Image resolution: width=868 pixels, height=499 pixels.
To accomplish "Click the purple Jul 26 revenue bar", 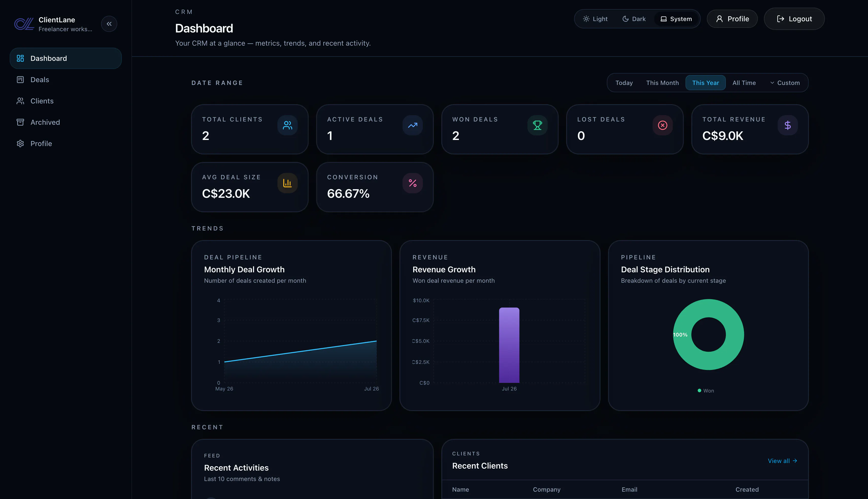I will 509,345.
